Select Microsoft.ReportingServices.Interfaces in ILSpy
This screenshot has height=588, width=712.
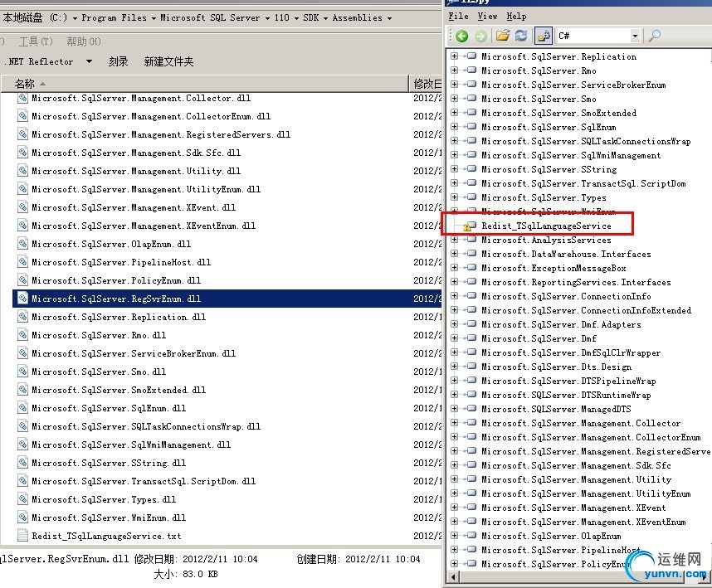(576, 282)
